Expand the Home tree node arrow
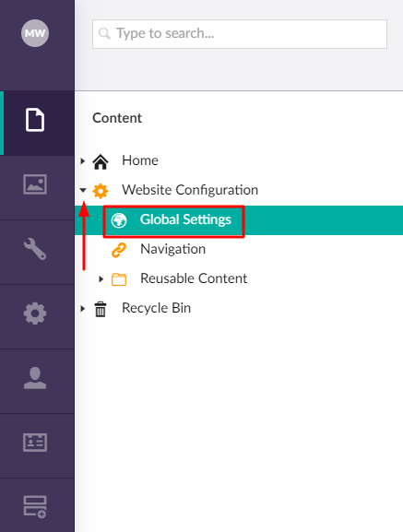Image resolution: width=403 pixels, height=532 pixels. [x=82, y=160]
